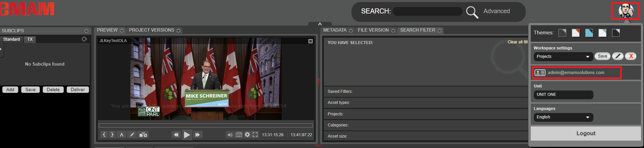Toggle fullscreen in the player
Viewport: 644px width, 148px height.
(255, 135)
